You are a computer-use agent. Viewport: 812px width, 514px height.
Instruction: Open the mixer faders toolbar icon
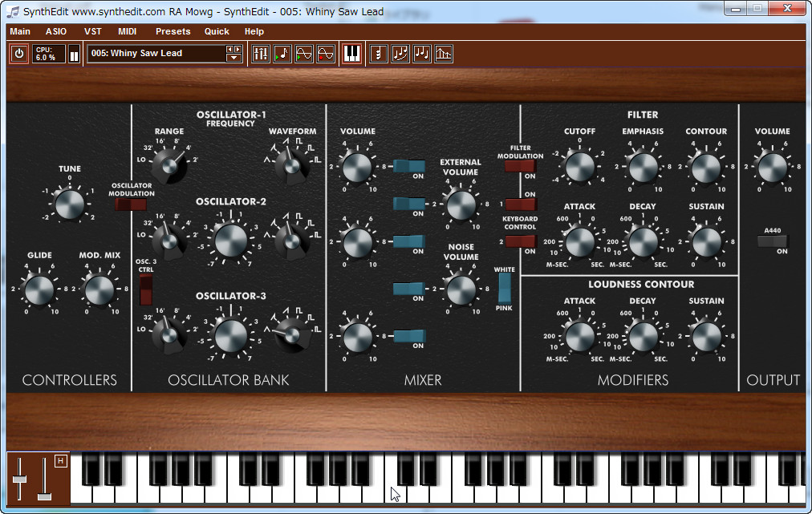[x=261, y=53]
